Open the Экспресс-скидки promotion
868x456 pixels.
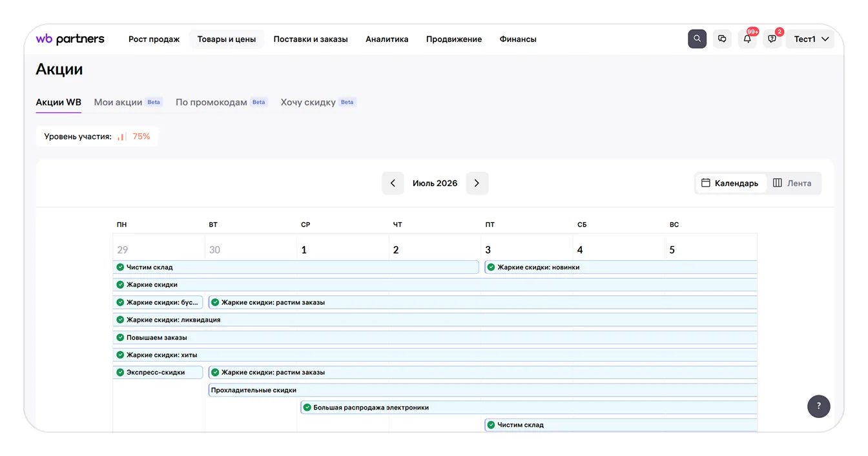[x=158, y=372]
